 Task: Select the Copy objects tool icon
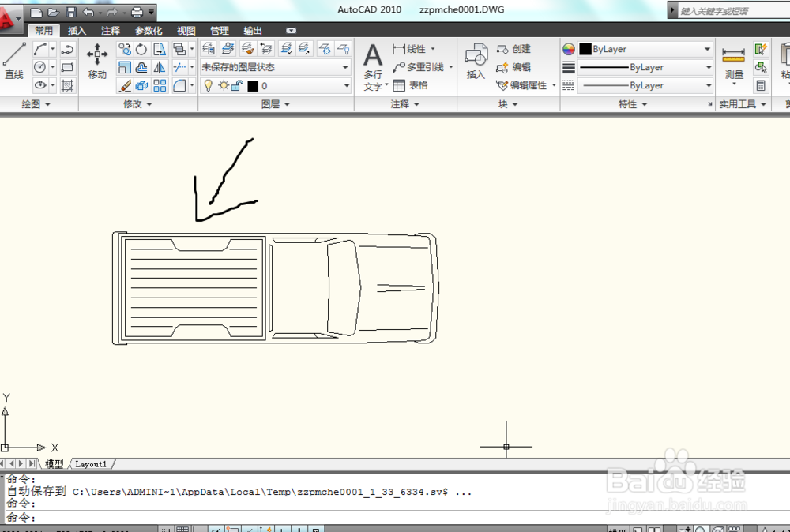tap(125, 49)
